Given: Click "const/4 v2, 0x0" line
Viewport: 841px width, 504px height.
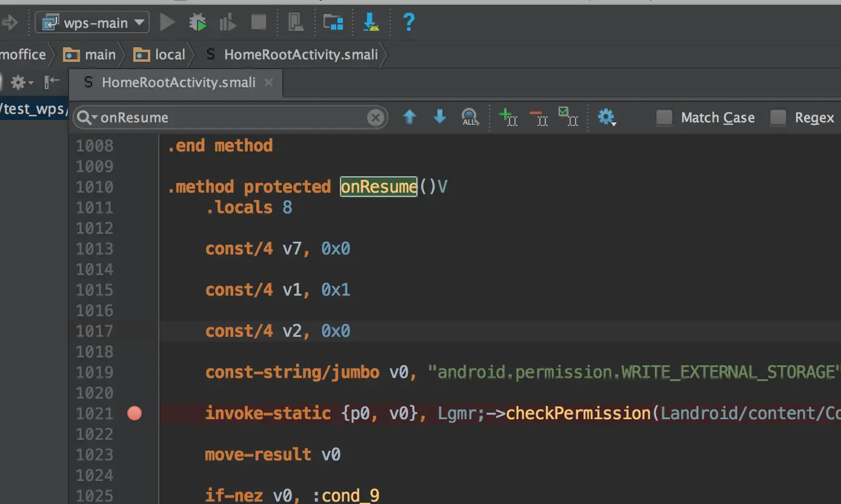Looking at the screenshot, I should pyautogui.click(x=278, y=331).
